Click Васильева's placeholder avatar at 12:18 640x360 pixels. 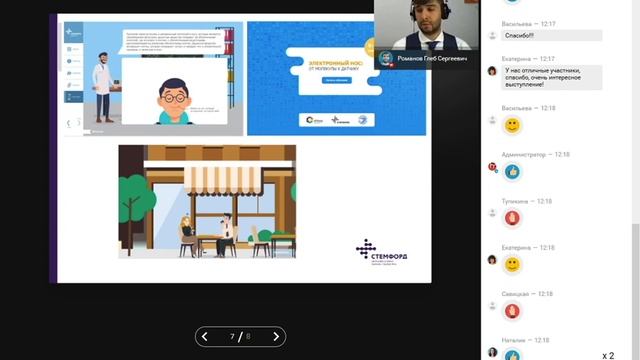(492, 120)
